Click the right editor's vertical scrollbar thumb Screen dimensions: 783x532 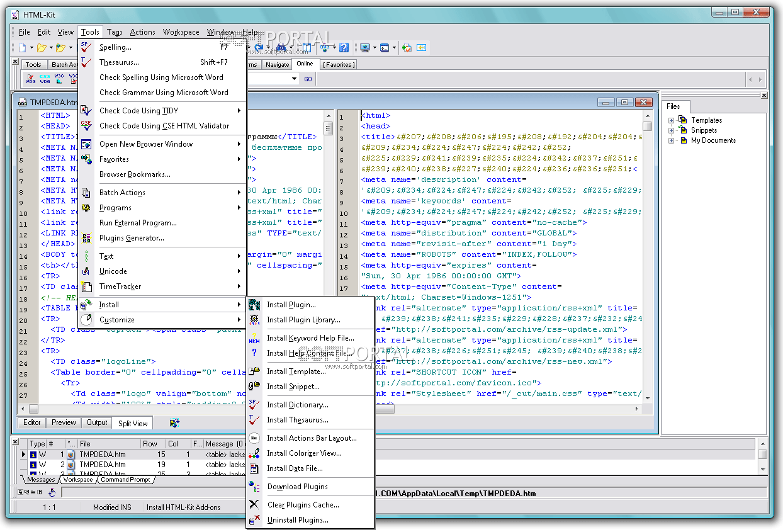[647, 126]
